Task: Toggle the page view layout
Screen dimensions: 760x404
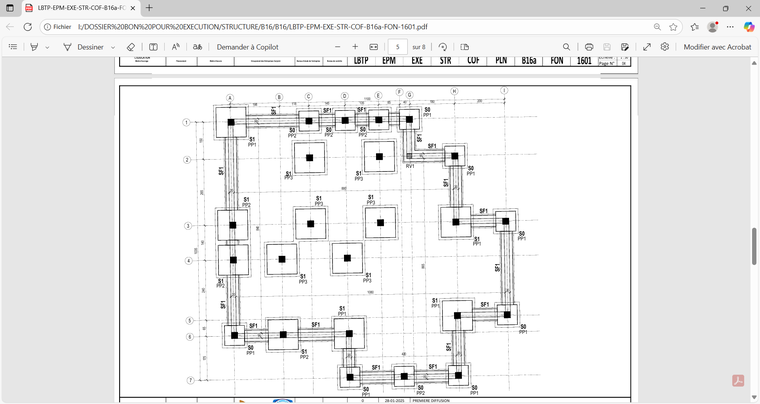Action: pos(464,47)
